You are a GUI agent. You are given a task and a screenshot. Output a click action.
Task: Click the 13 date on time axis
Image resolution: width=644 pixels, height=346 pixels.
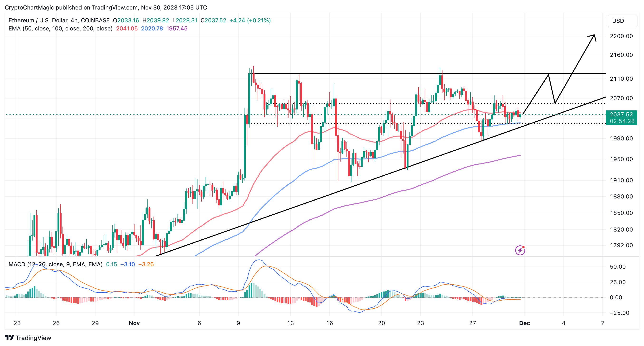click(x=290, y=323)
